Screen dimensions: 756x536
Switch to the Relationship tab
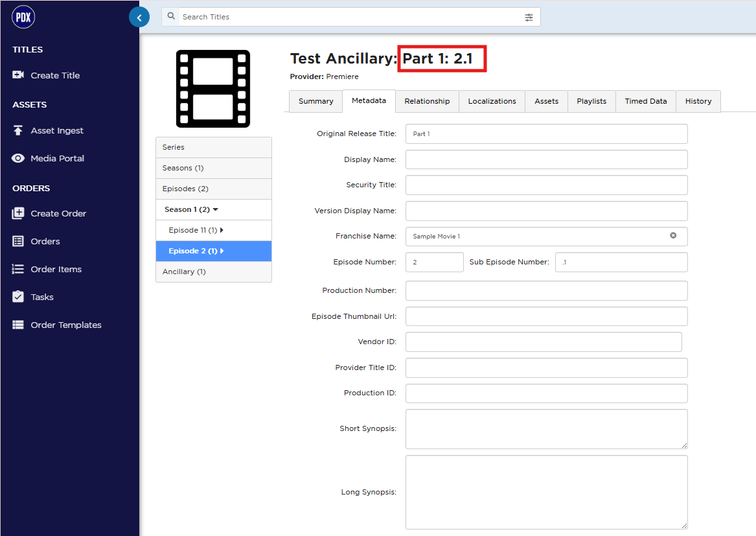pos(427,101)
